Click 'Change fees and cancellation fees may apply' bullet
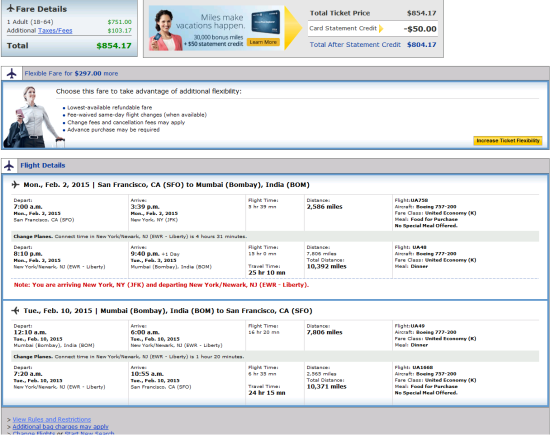This screenshot has height=435, width=550. [x=126, y=122]
